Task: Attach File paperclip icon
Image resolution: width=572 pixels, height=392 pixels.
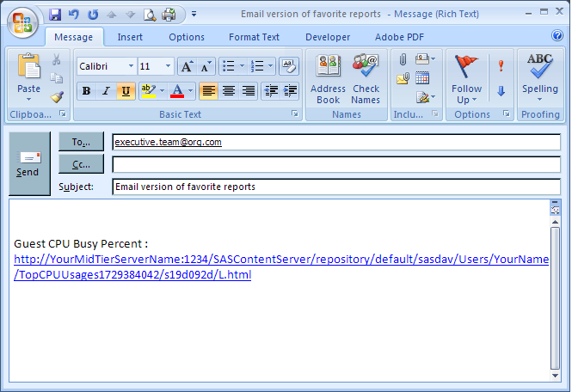Action: pos(403,59)
